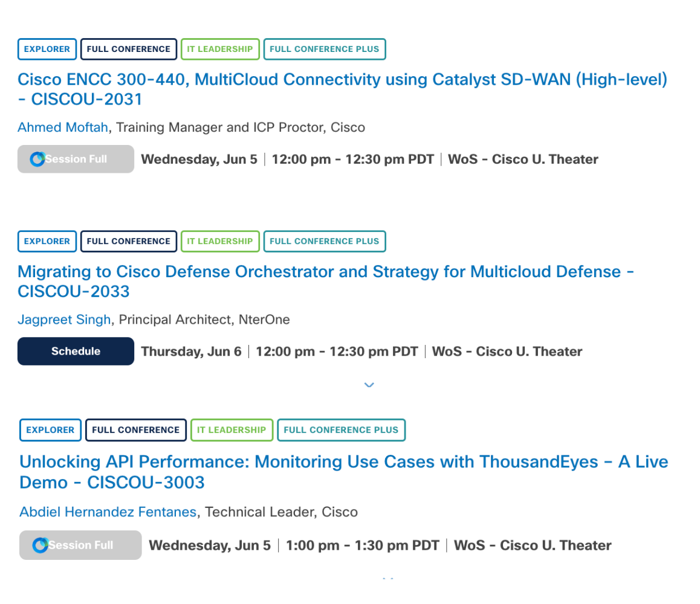The image size is (700, 604).
Task: Select FULL CONFERENCE PLUS tag on CISCOU-2031 session
Action: [x=325, y=50]
